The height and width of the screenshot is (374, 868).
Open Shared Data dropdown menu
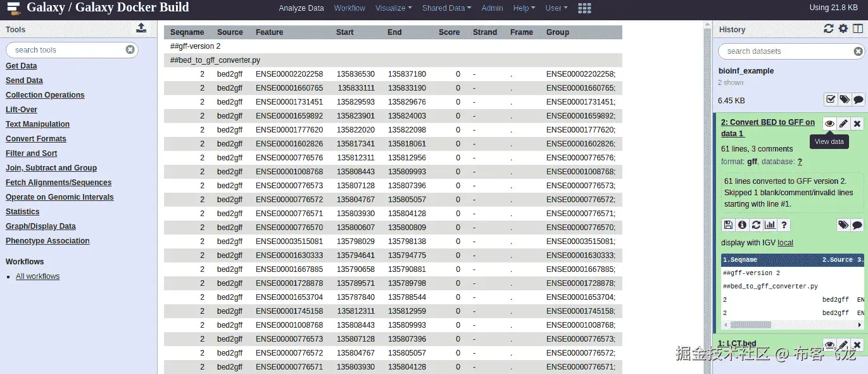pos(446,8)
